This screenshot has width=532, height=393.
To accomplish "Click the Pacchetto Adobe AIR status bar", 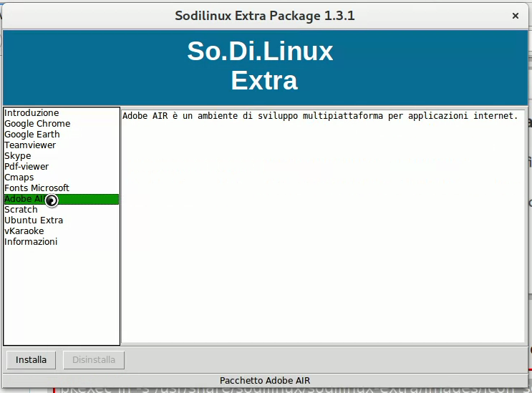I will [x=265, y=380].
